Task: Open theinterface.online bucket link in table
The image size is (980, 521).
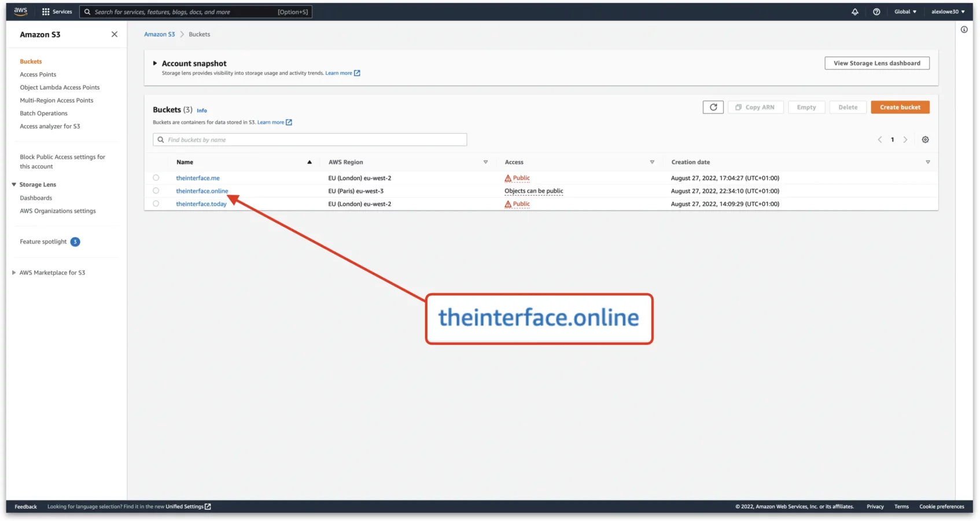Action: [202, 191]
